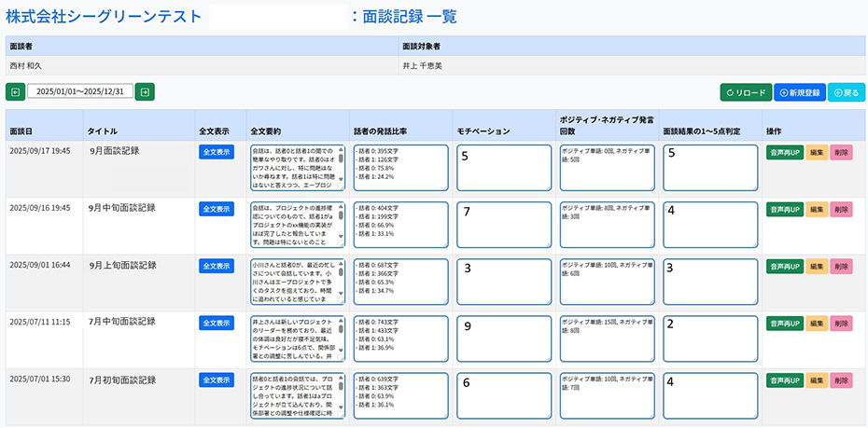Click the next date range arrow icon

145,91
